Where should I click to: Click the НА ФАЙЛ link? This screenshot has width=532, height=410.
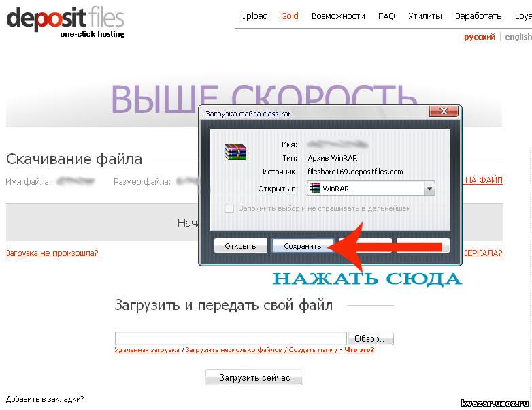pyautogui.click(x=484, y=180)
